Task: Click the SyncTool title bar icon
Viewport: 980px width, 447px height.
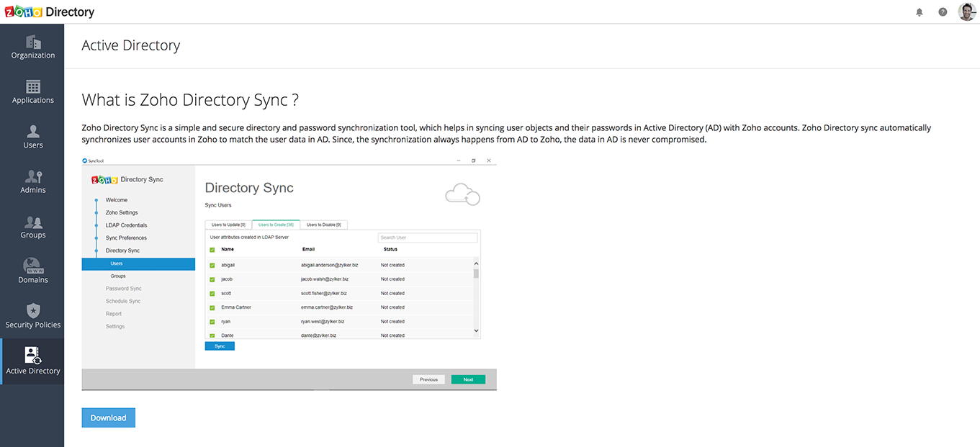Action: click(x=85, y=161)
